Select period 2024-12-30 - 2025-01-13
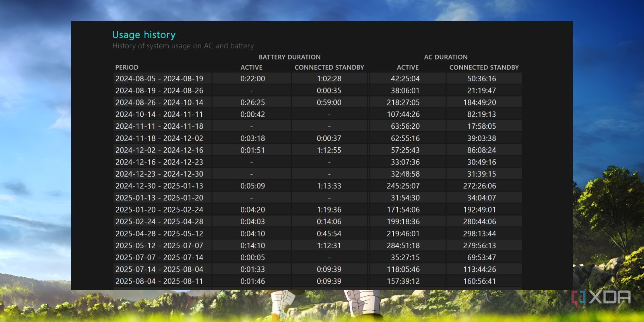Viewport: 644px width, 322px height. [159, 186]
